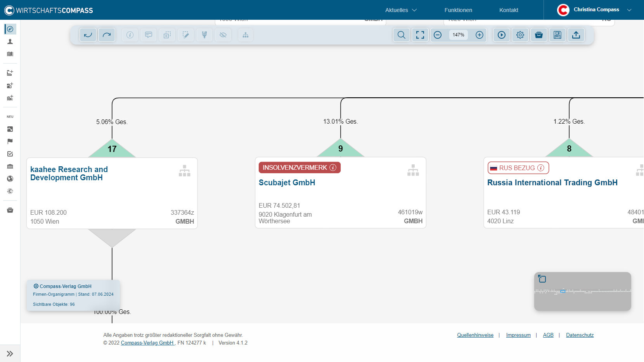Click the redo arrow in toolbar

[107, 35]
